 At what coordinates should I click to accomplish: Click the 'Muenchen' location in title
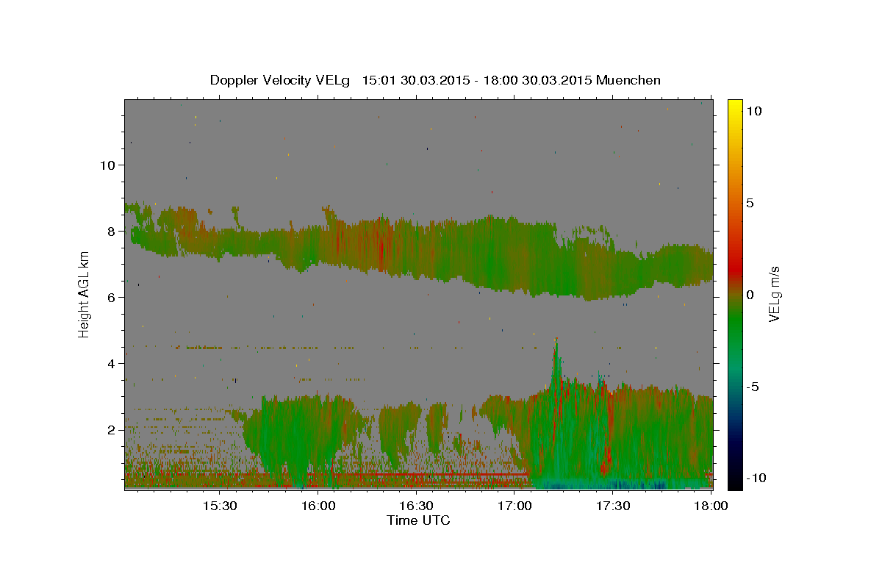pos(628,80)
